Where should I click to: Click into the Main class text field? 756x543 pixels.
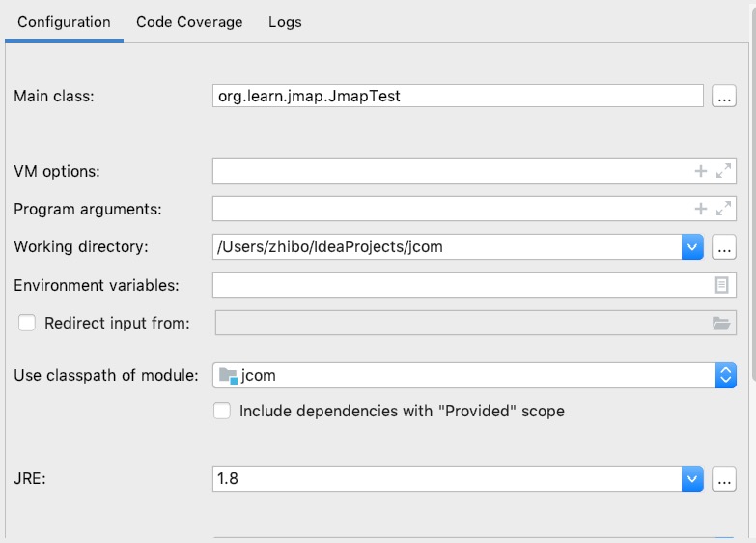click(x=458, y=96)
